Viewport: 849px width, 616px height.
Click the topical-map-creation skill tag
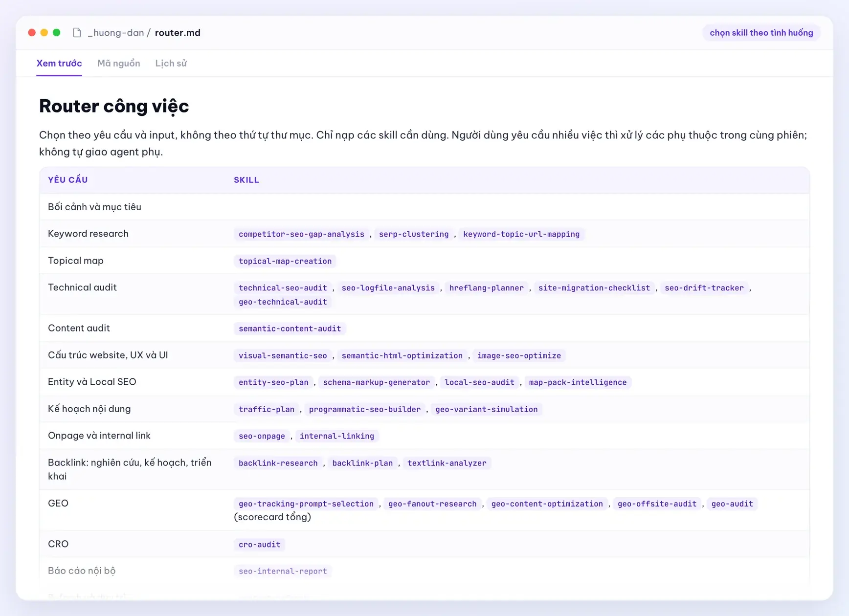(285, 261)
